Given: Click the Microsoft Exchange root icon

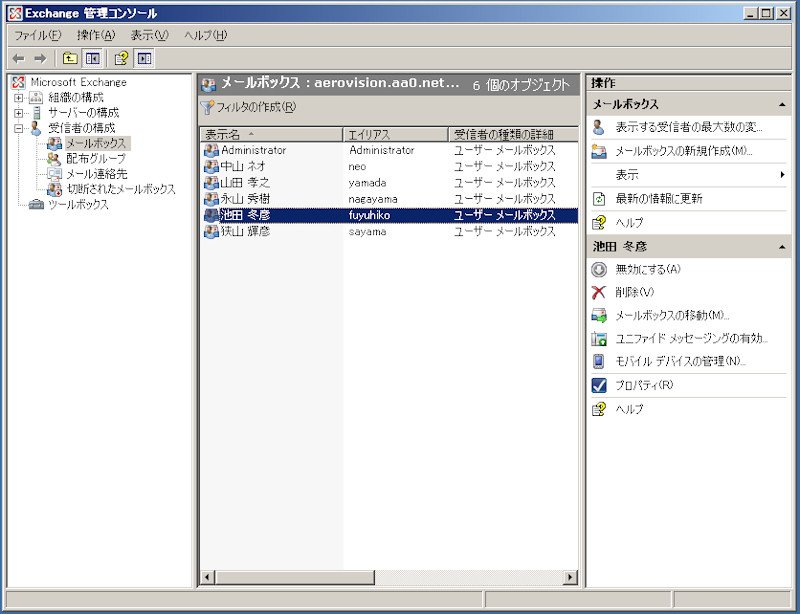Looking at the screenshot, I should coord(18,82).
